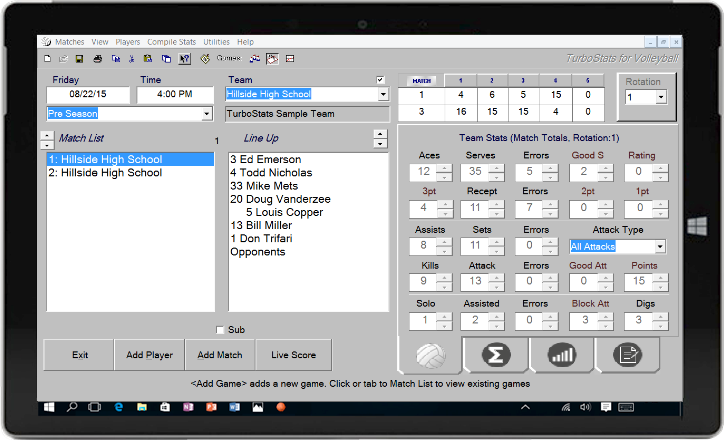This screenshot has width=726, height=441.
Task: Select Opponents in the Line Up list
Action: coord(308,252)
